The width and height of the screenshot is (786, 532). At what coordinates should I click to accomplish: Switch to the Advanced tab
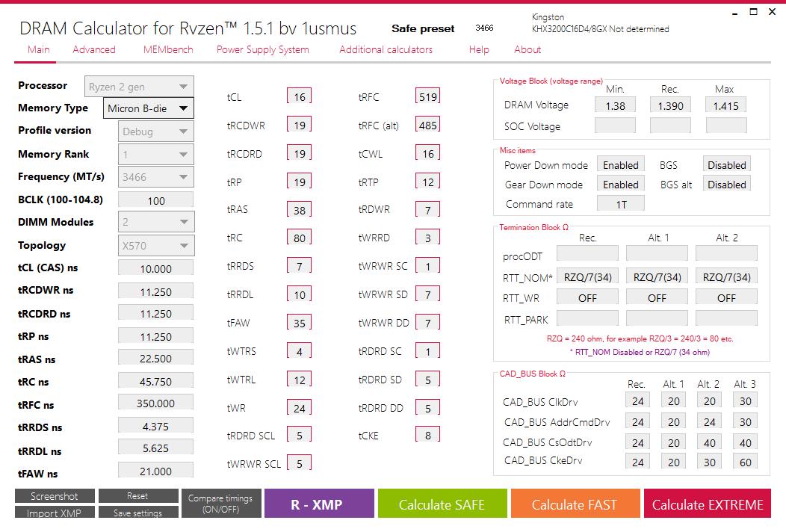(94, 49)
